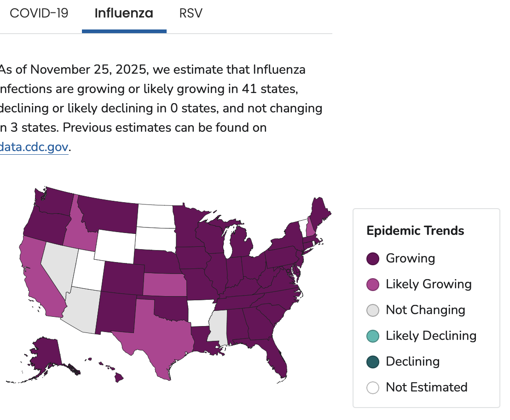
Task: Click the Likely Declining teal swatch
Action: coord(373,336)
